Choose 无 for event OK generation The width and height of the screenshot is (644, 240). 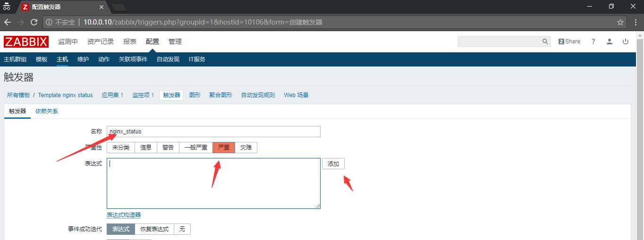(x=182, y=229)
